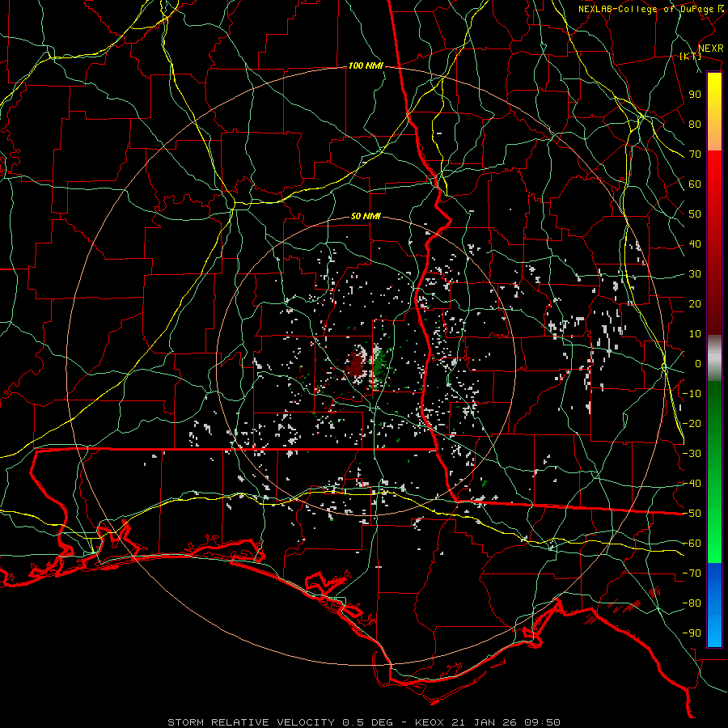Select the -90 value on velocity scale
728x728 pixels.
tap(692, 633)
